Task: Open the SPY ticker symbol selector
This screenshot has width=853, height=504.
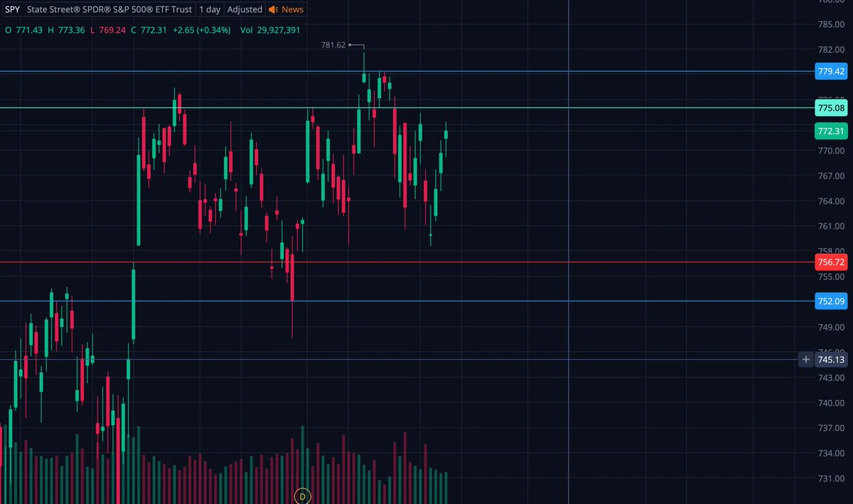Action: tap(12, 9)
